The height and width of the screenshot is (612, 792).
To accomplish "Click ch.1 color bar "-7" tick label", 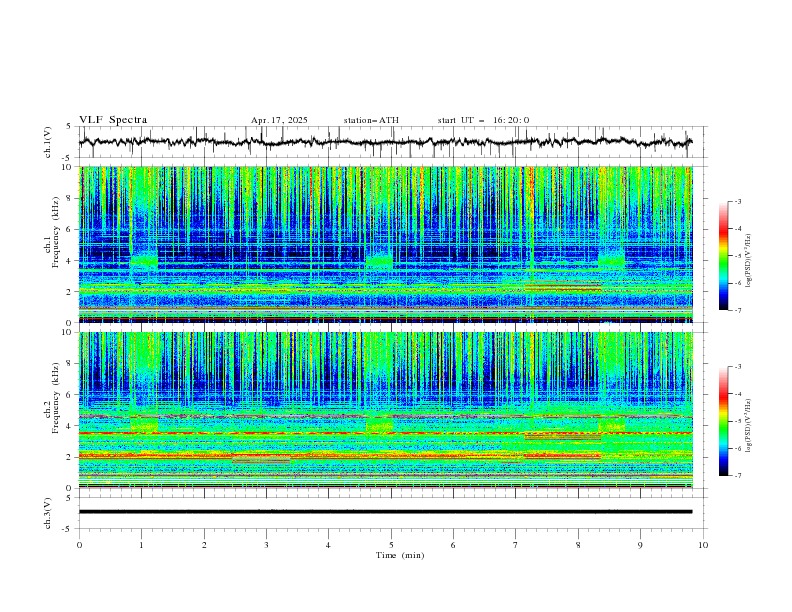I will (737, 310).
